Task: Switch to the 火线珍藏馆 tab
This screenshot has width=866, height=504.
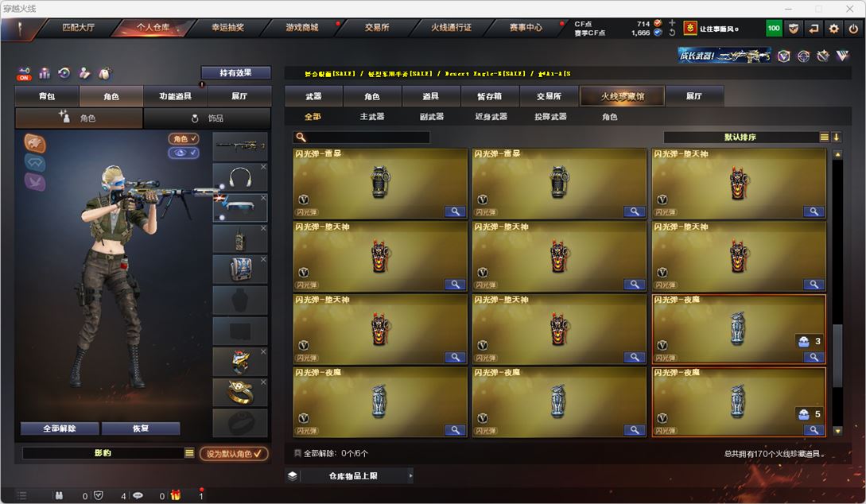Action: click(x=623, y=96)
